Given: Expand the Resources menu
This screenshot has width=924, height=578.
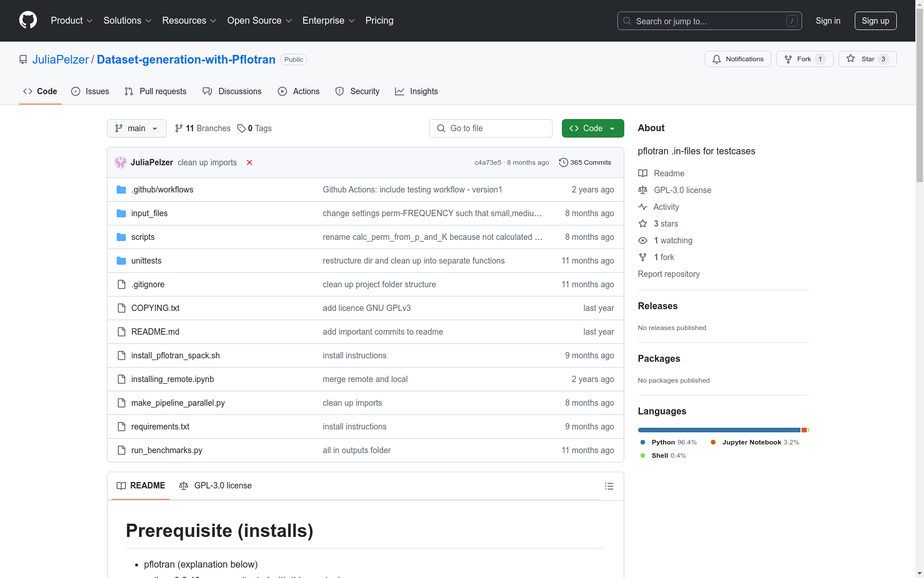Looking at the screenshot, I should (x=189, y=21).
